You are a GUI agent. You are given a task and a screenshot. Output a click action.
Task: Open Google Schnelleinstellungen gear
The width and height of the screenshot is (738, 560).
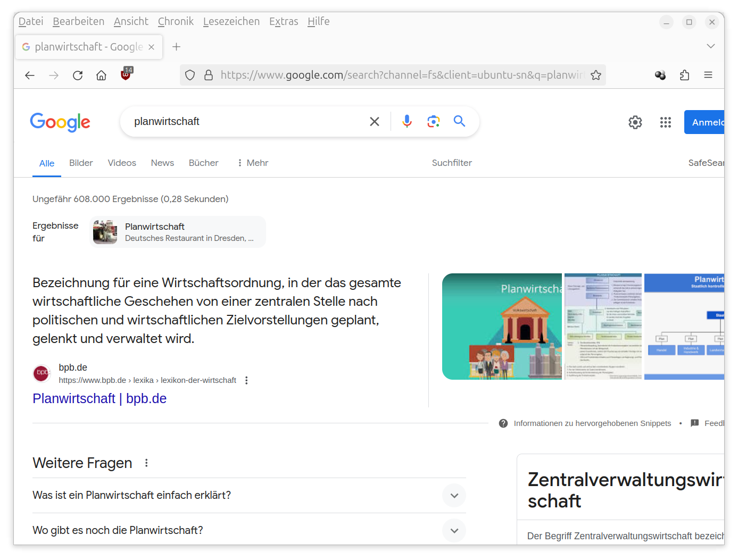tap(635, 122)
